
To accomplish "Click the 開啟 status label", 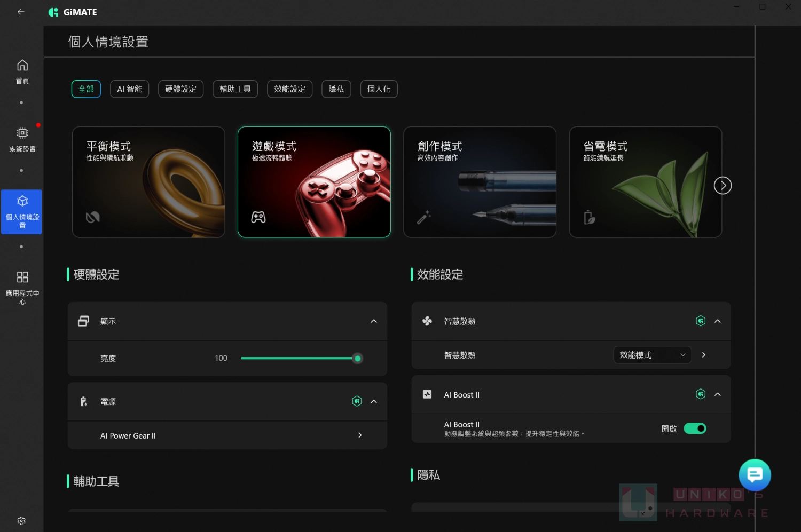I will pos(669,428).
